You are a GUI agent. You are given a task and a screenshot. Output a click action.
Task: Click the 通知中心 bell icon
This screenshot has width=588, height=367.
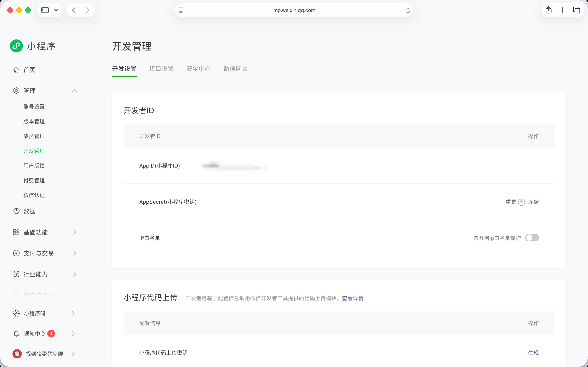16,334
